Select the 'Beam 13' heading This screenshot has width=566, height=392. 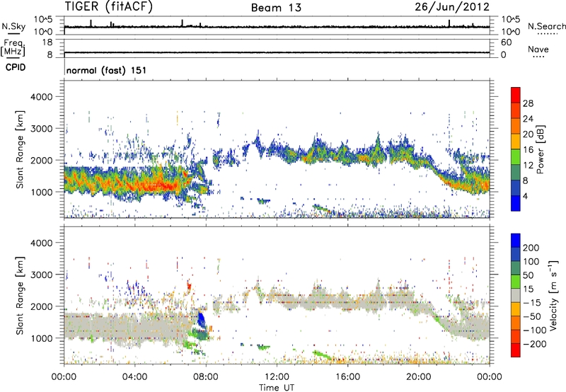point(276,8)
